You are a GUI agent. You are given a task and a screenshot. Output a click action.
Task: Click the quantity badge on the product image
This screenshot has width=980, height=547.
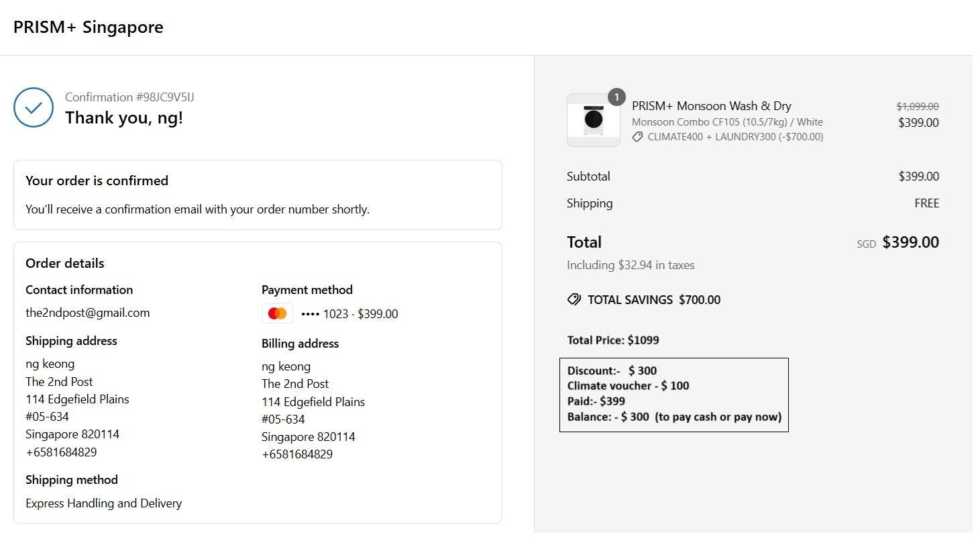coord(616,97)
